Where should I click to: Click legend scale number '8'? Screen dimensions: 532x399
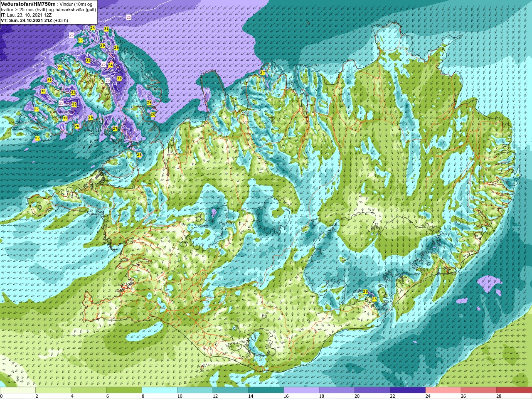[x=143, y=396]
